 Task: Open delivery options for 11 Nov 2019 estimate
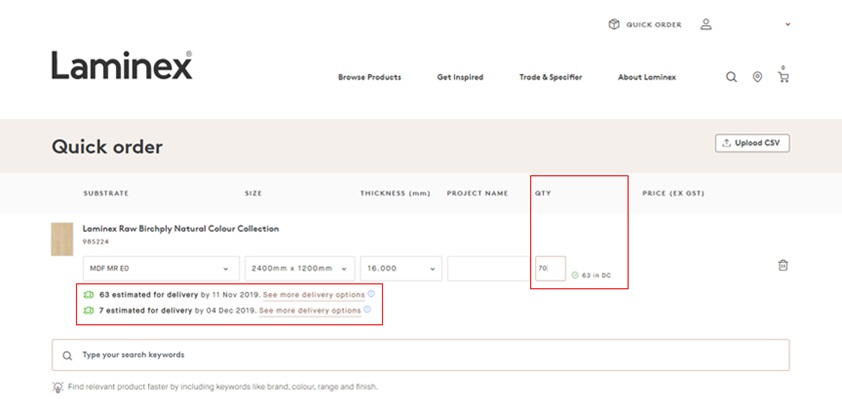point(312,295)
